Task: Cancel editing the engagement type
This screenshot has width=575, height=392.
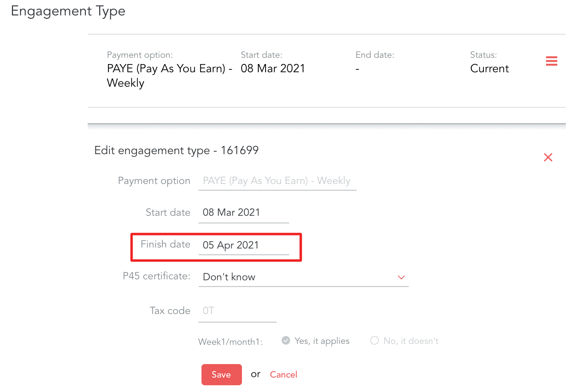Action: click(283, 374)
